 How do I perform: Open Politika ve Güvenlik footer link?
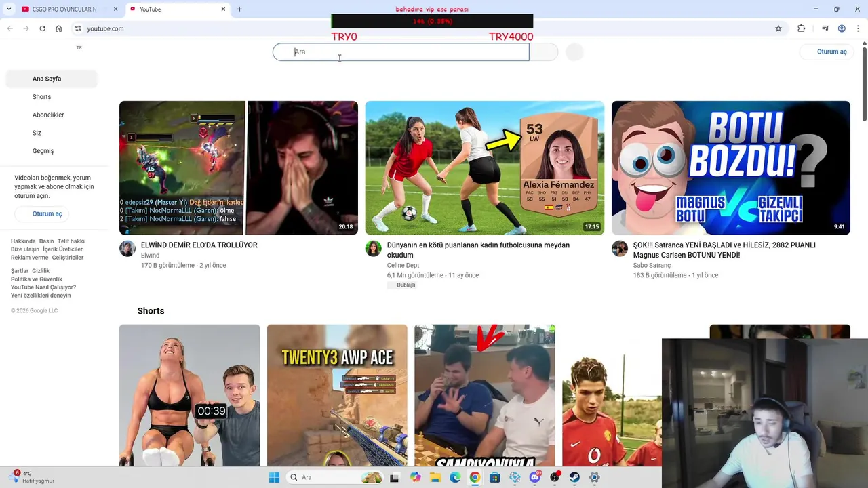click(37, 279)
